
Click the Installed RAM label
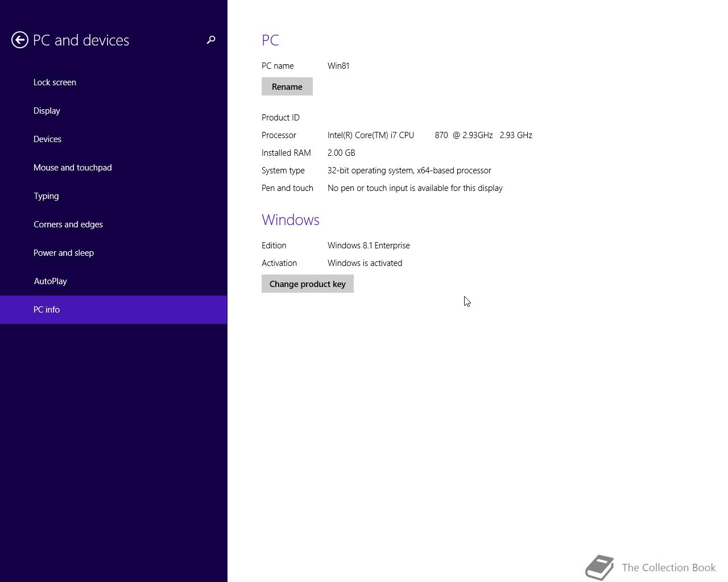(x=286, y=153)
